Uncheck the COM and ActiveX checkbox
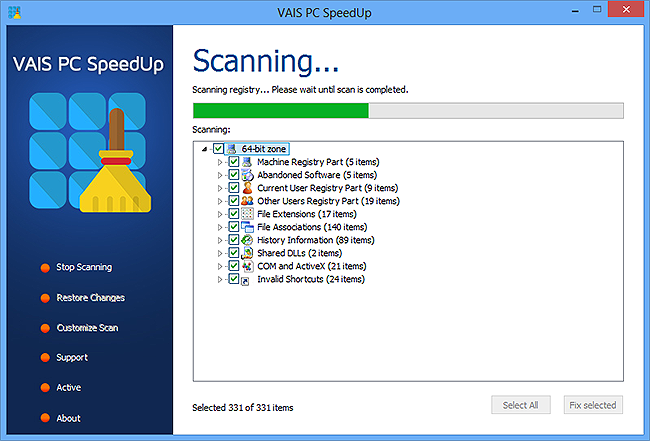 234,266
